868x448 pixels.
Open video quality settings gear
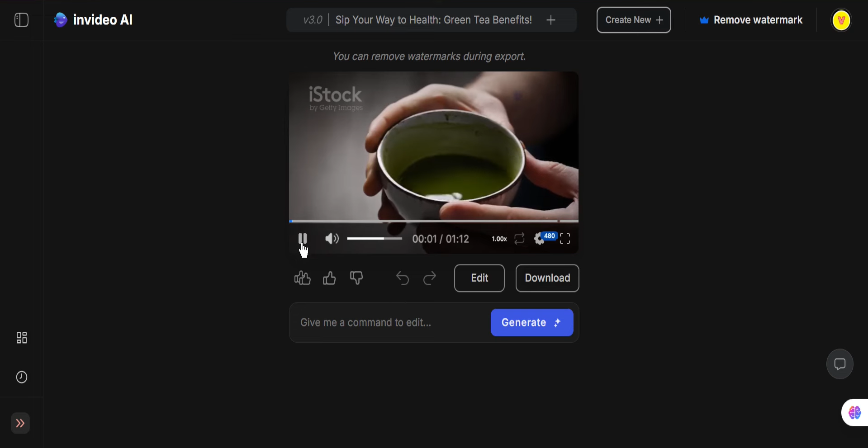tap(539, 239)
